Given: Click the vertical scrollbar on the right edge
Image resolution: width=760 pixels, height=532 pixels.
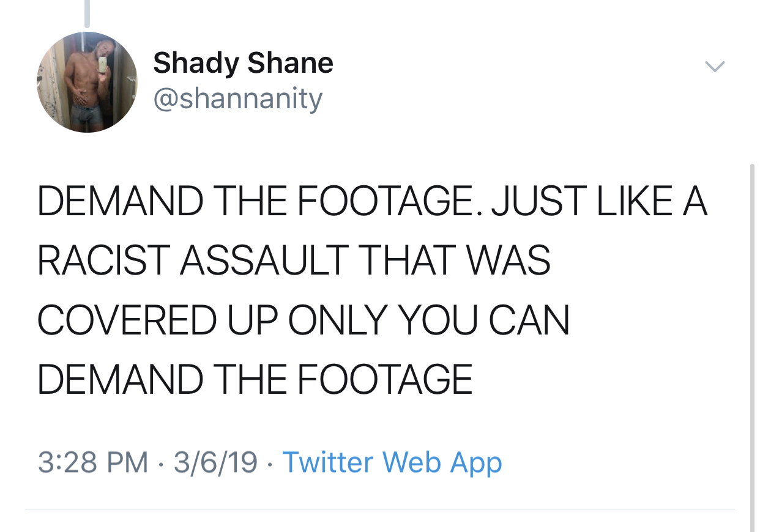Looking at the screenshot, I should 752,347.
